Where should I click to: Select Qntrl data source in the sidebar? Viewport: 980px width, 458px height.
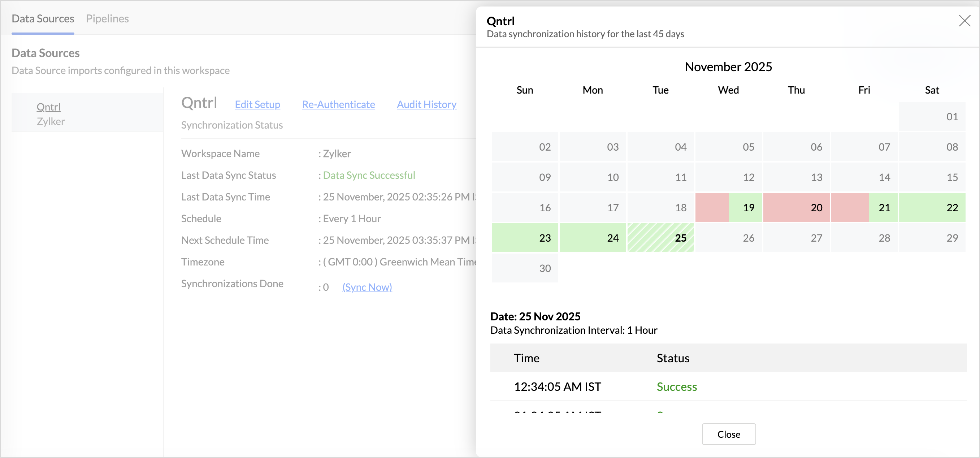click(48, 107)
